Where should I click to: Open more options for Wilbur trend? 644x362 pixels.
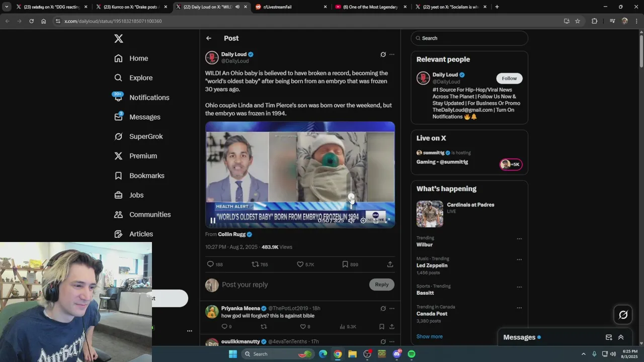(519, 239)
